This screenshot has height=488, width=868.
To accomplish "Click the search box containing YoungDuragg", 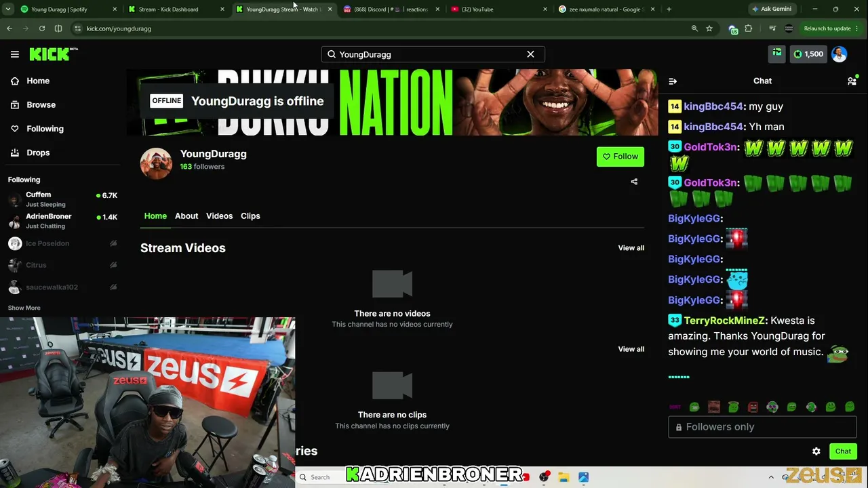I will pos(433,54).
